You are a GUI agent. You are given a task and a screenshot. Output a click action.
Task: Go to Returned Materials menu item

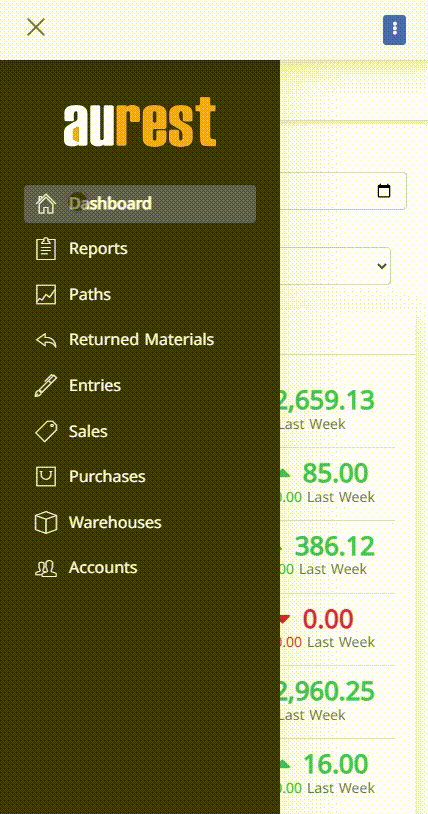(140, 340)
